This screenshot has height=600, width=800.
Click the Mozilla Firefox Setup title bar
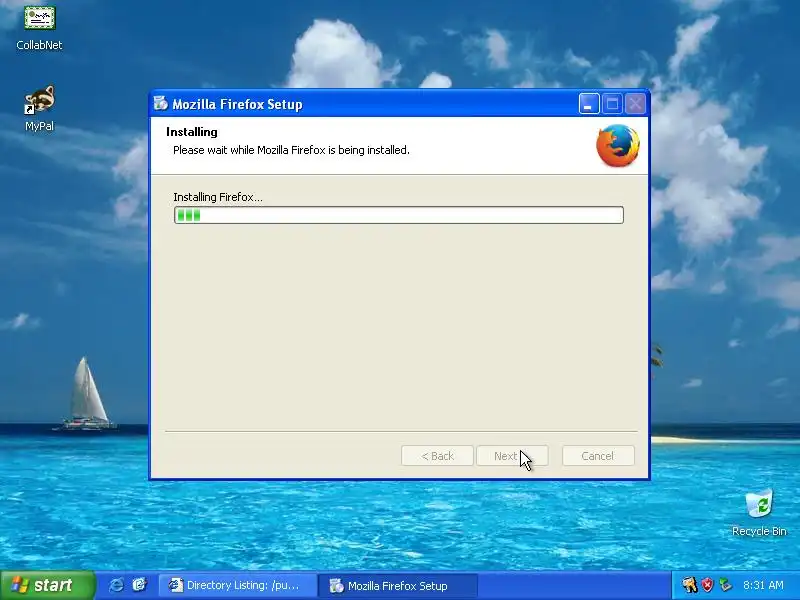[x=399, y=104]
